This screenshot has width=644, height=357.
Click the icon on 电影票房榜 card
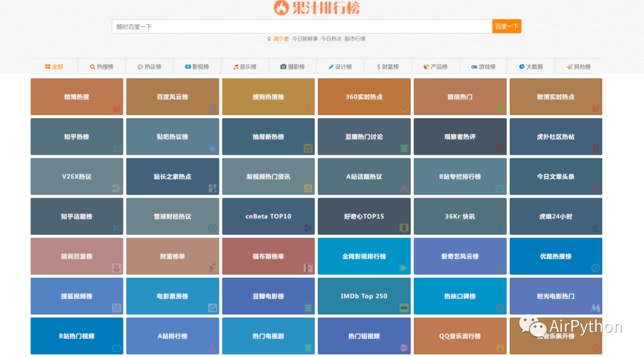point(212,307)
